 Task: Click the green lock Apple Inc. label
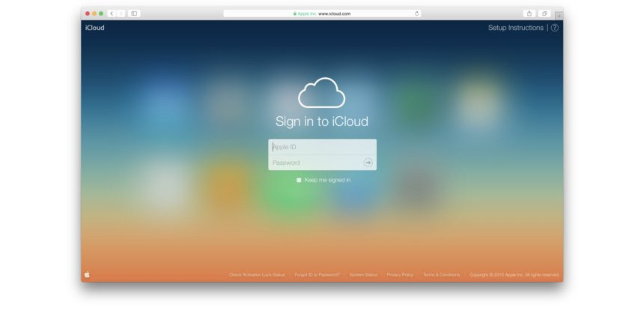(305, 13)
